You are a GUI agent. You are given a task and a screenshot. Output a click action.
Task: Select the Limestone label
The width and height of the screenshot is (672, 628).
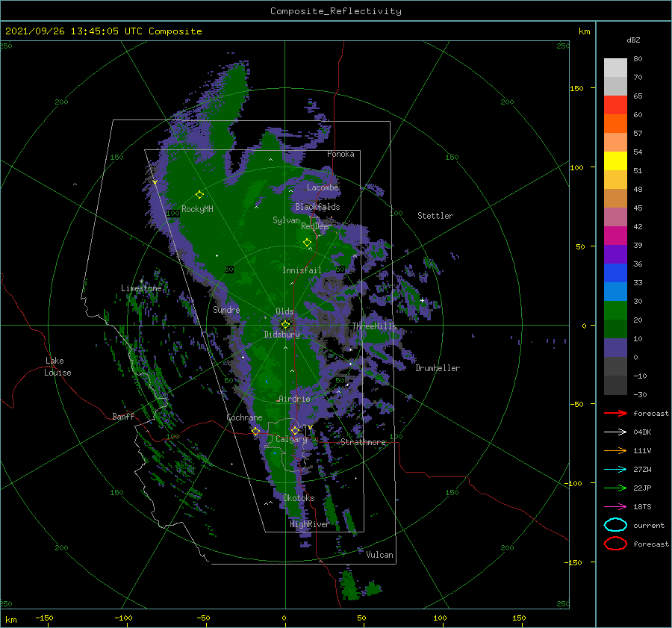(141, 288)
